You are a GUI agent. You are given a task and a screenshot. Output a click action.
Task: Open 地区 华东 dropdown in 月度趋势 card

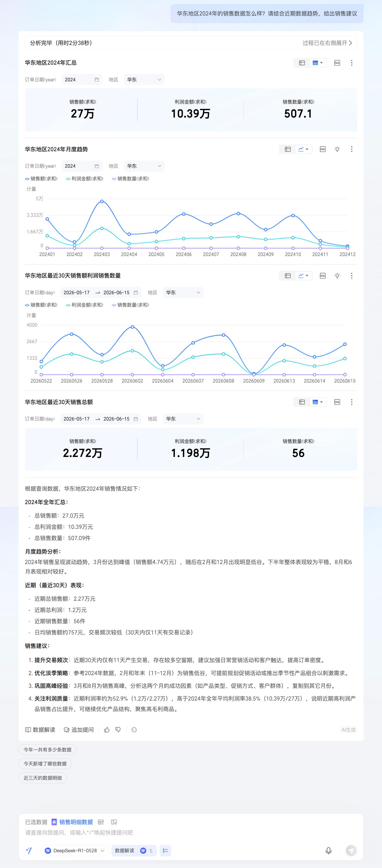pos(144,166)
